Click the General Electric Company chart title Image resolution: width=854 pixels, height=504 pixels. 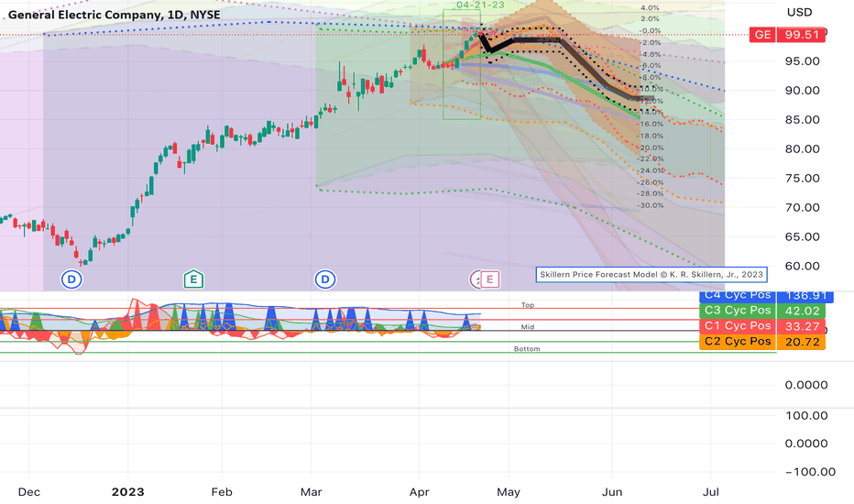click(x=114, y=15)
